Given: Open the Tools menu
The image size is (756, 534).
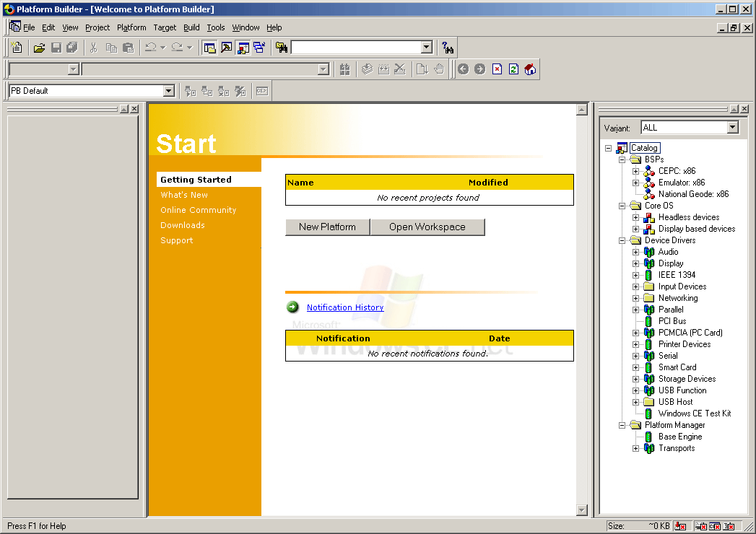Looking at the screenshot, I should [216, 27].
